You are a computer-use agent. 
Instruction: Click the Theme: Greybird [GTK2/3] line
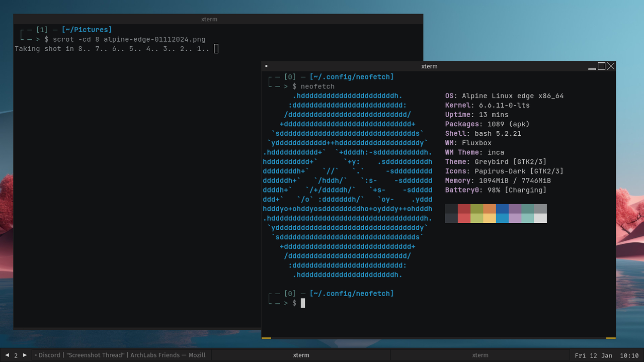point(496,162)
